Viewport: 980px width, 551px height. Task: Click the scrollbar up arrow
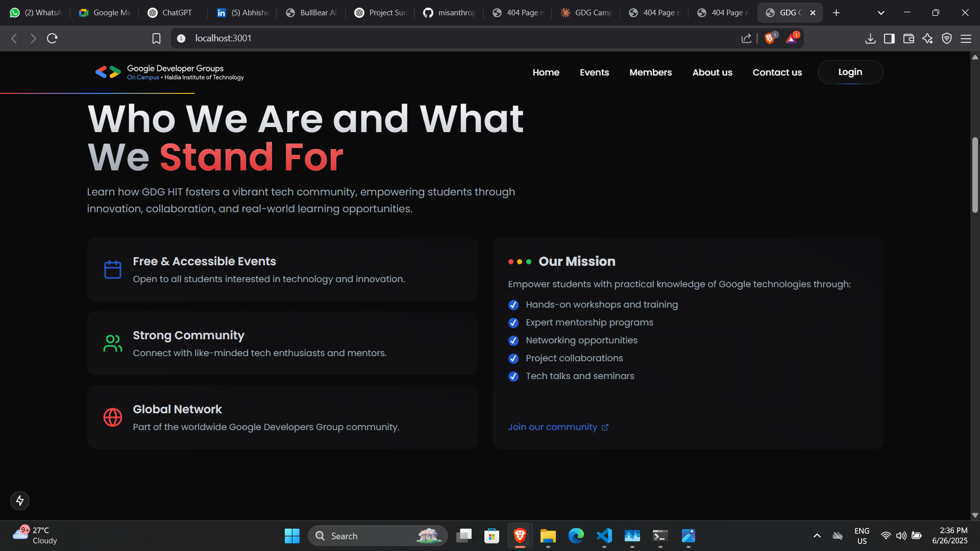[x=975, y=57]
